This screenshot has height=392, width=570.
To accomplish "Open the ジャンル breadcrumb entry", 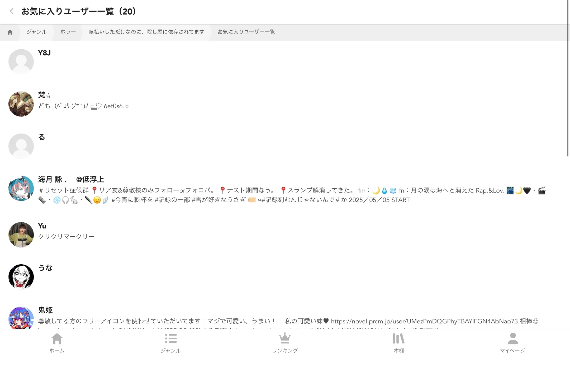I will (x=36, y=32).
